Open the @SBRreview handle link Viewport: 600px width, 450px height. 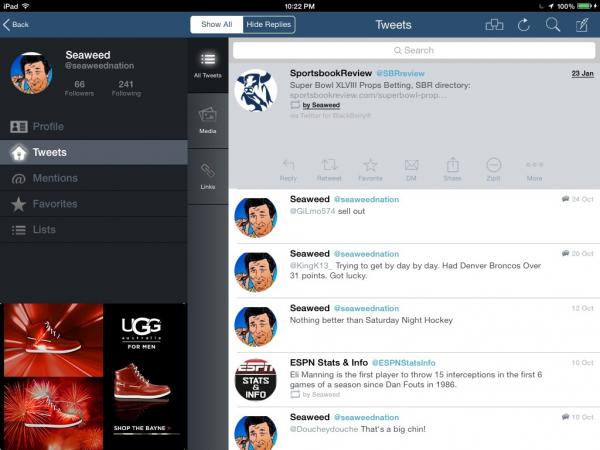pos(401,74)
